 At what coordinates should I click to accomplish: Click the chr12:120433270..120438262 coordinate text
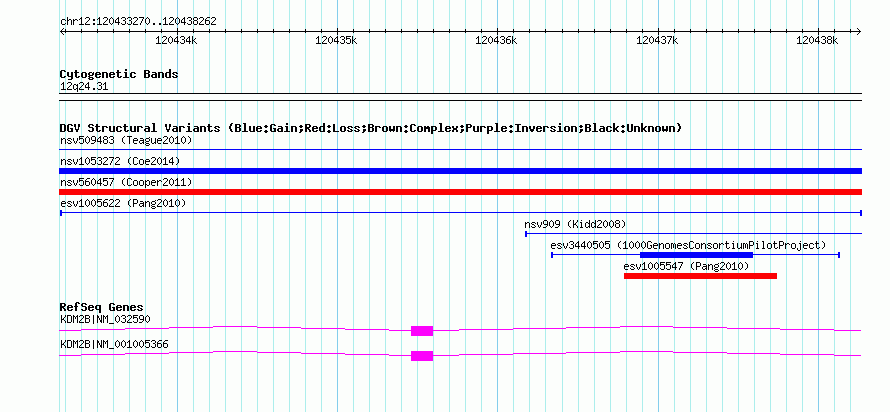point(138,22)
